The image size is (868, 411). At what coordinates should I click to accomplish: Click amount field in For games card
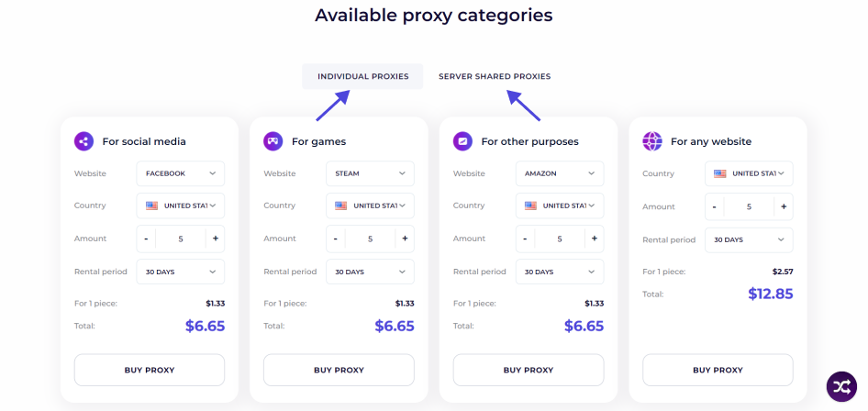tap(371, 239)
